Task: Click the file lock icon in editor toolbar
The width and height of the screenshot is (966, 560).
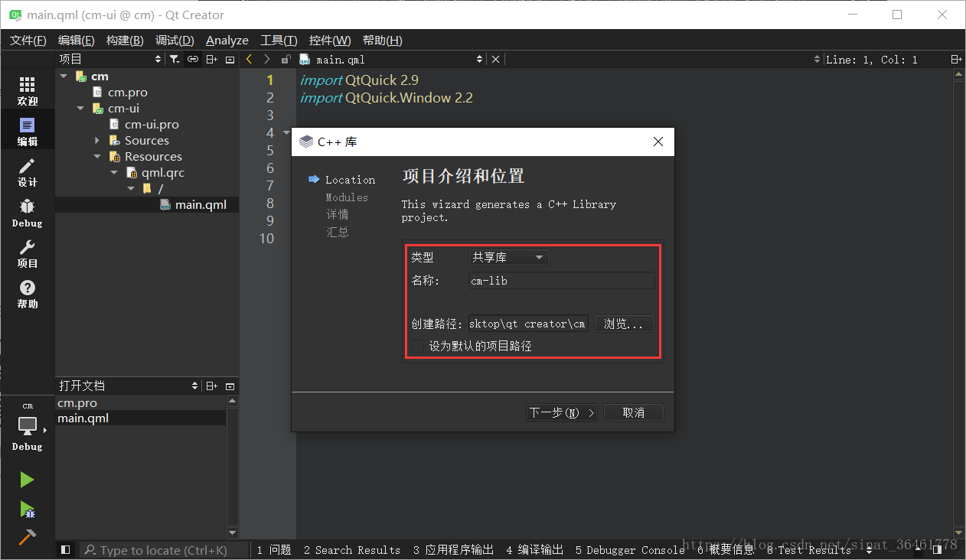Action: pyautogui.click(x=286, y=59)
